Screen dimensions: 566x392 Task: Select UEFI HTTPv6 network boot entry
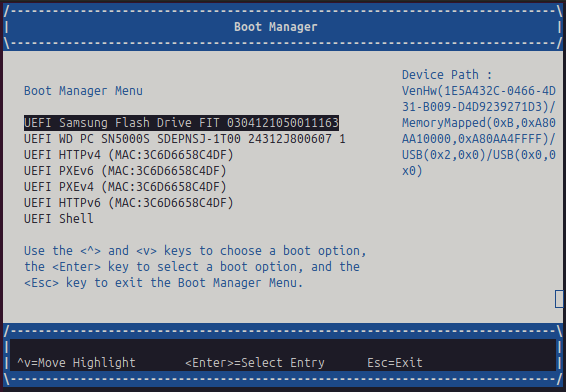(x=129, y=202)
